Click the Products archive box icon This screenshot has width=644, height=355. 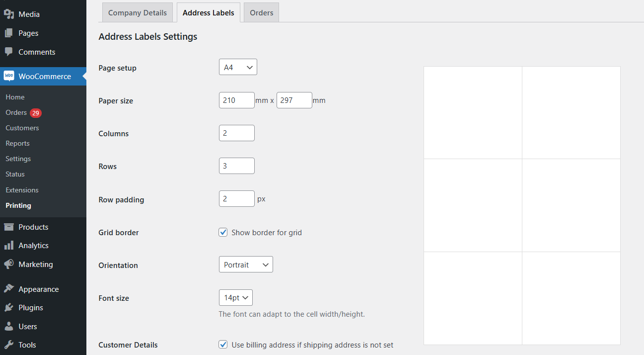pos(9,227)
